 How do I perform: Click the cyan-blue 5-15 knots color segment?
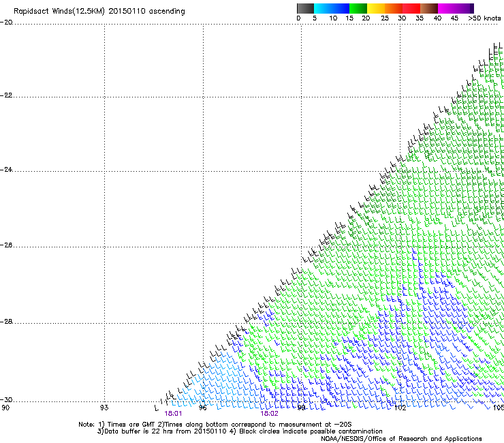tap(332, 8)
